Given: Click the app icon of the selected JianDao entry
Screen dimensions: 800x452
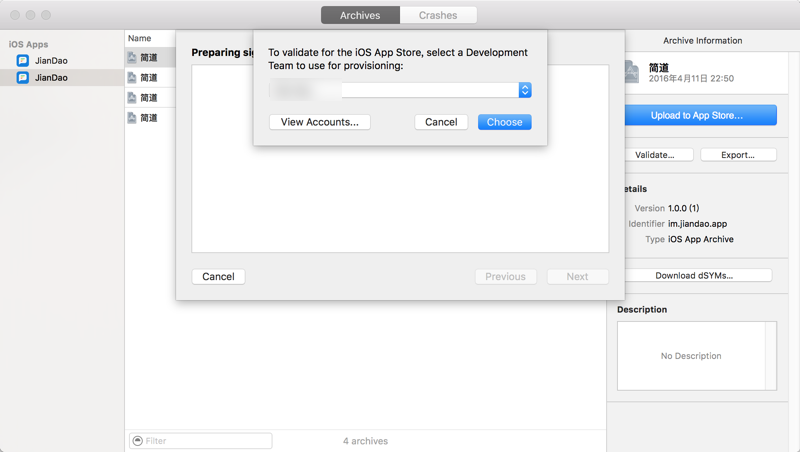Looking at the screenshot, I should click(x=22, y=78).
